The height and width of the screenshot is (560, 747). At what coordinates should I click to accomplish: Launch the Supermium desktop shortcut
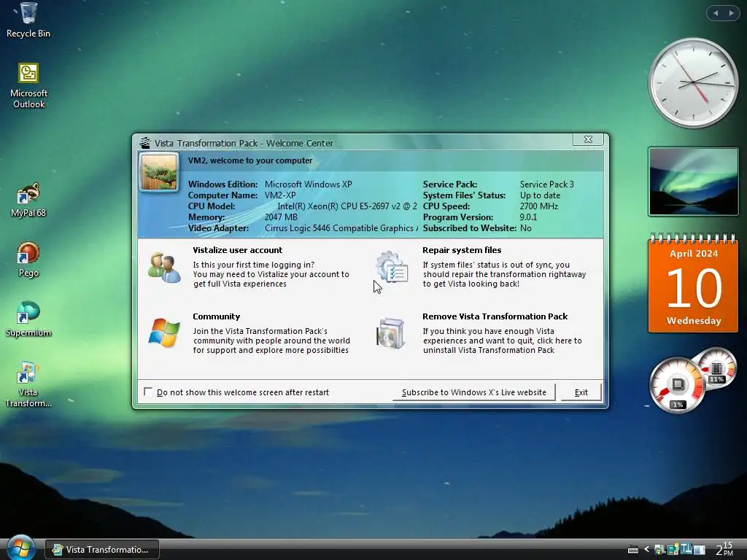pyautogui.click(x=28, y=319)
